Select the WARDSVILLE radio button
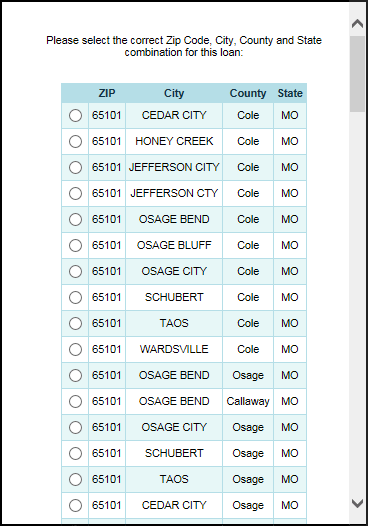This screenshot has height=526, width=368. (x=75, y=349)
